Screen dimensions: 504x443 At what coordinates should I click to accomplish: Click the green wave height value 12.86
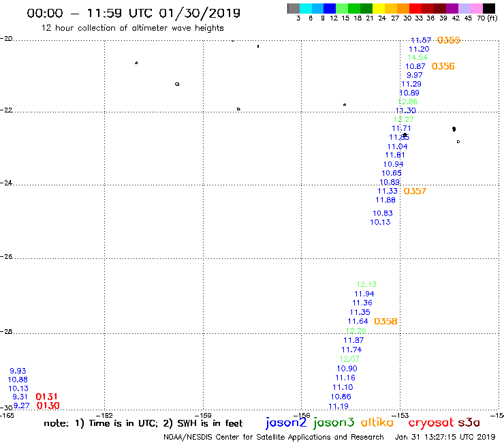click(407, 102)
